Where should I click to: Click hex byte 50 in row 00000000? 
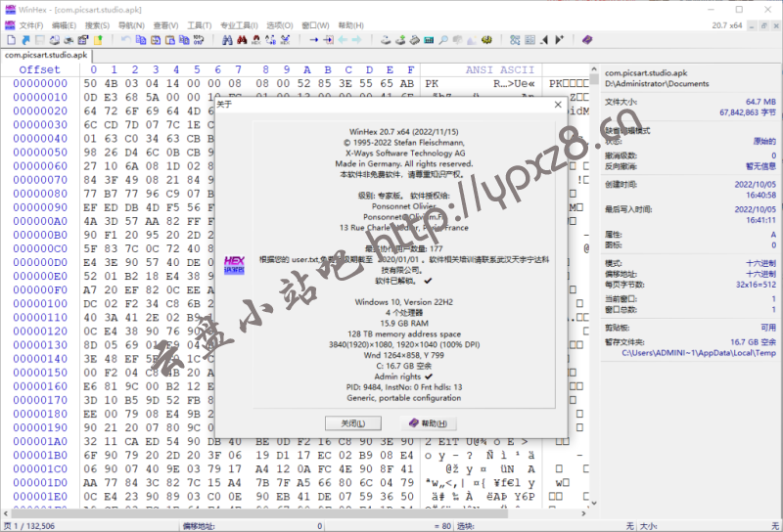coord(90,83)
